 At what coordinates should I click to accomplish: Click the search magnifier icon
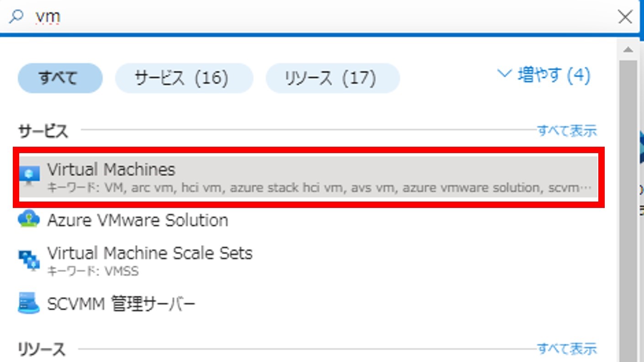pos(16,17)
